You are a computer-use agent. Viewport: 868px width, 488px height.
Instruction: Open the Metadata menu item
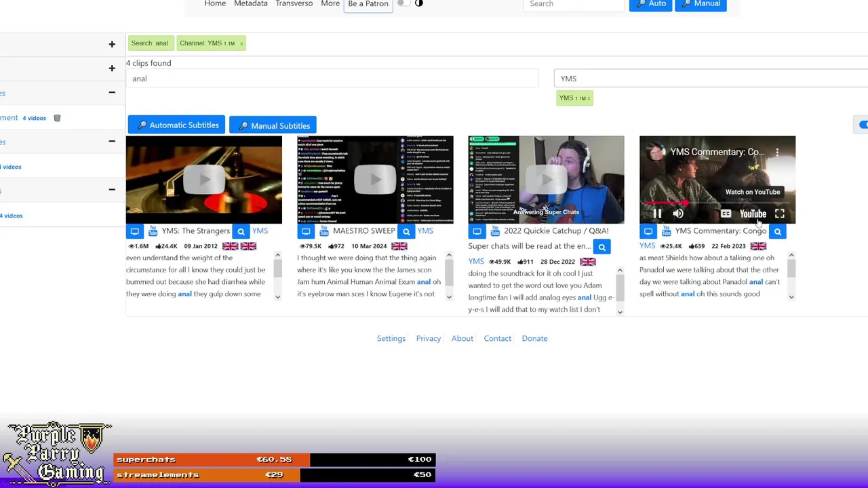coord(251,3)
